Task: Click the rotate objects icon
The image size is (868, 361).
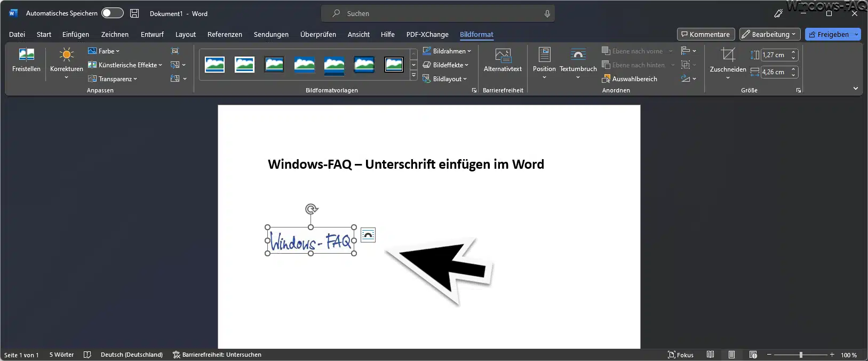Action: [686, 79]
